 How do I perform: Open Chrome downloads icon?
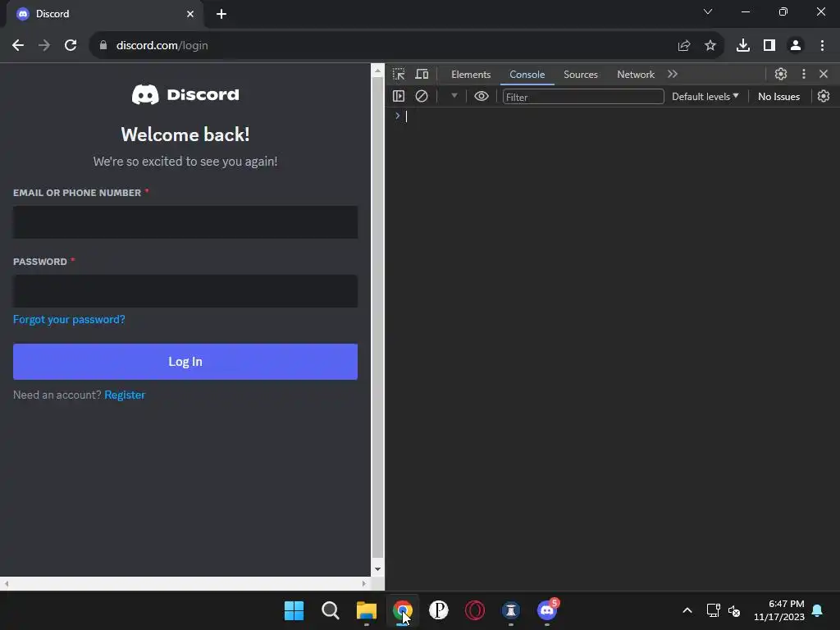(x=743, y=46)
